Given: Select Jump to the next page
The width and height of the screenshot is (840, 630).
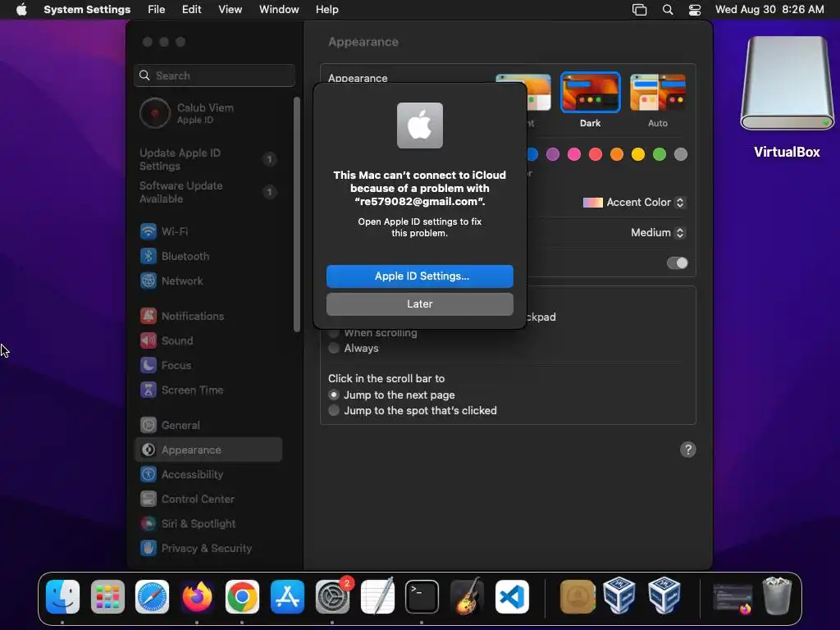Looking at the screenshot, I should 334,395.
